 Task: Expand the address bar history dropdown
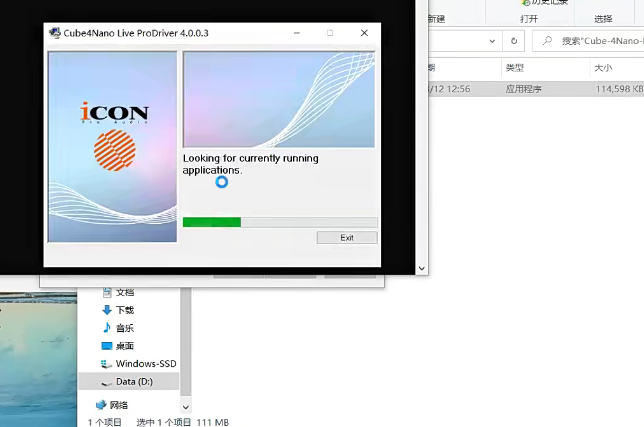492,41
